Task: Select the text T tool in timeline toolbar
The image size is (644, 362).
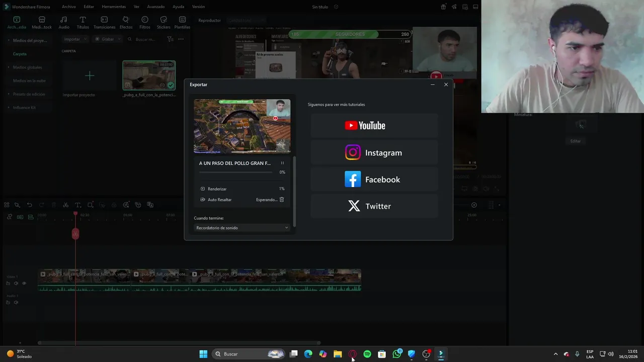Action: pyautogui.click(x=78, y=205)
